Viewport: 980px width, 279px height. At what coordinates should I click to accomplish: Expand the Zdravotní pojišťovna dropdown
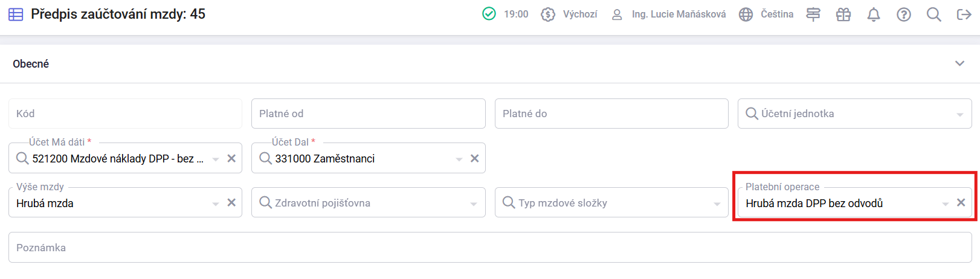point(474,204)
